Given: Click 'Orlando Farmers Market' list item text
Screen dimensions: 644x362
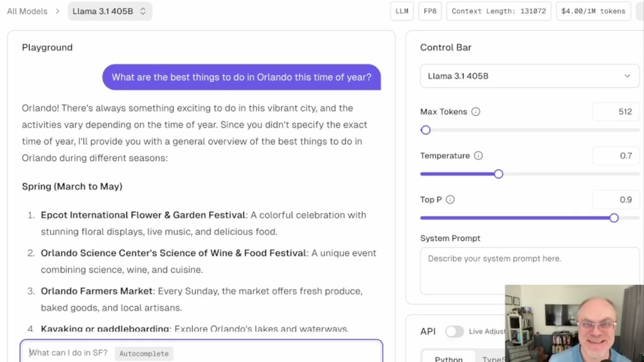Looking at the screenshot, I should [x=97, y=291].
